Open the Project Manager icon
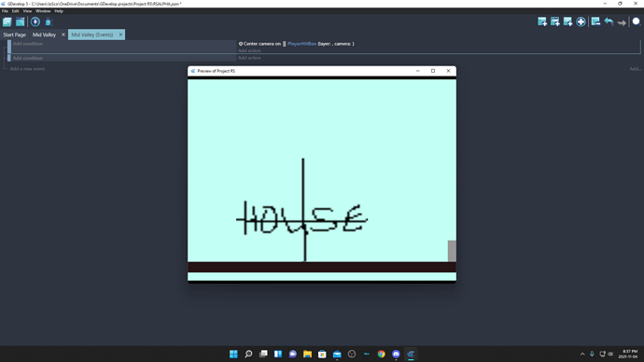 click(7, 21)
